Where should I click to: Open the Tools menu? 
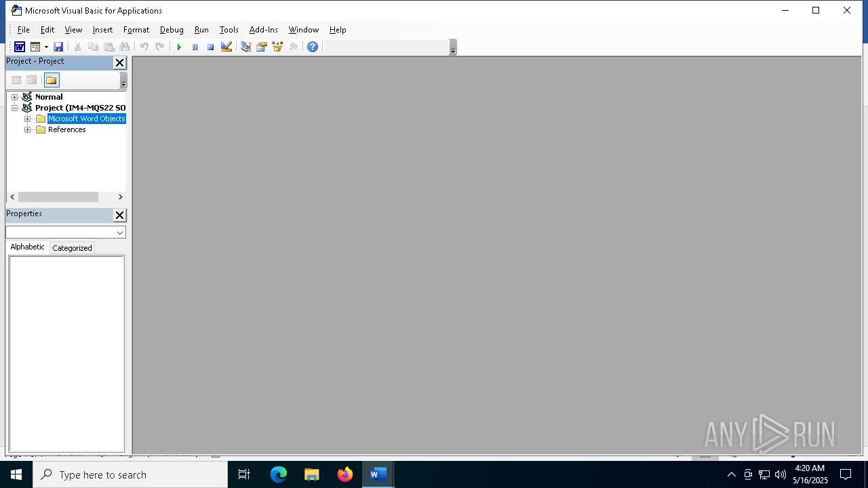[229, 30]
